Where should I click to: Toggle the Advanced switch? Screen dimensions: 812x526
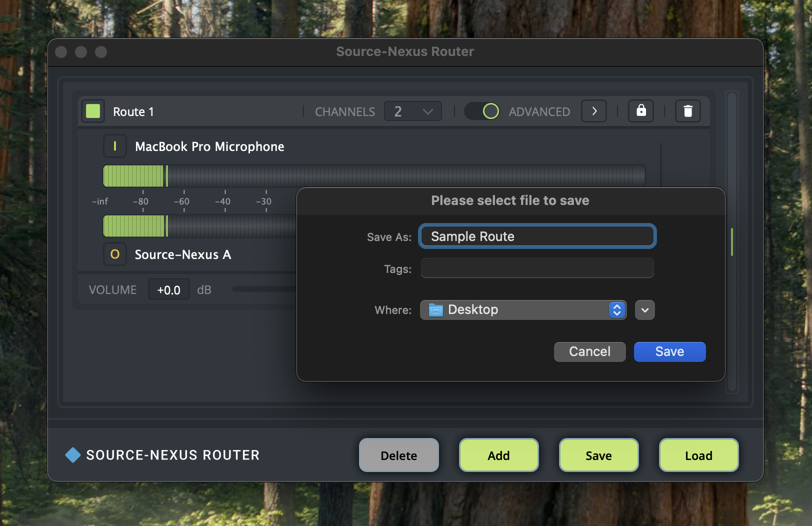(x=482, y=111)
